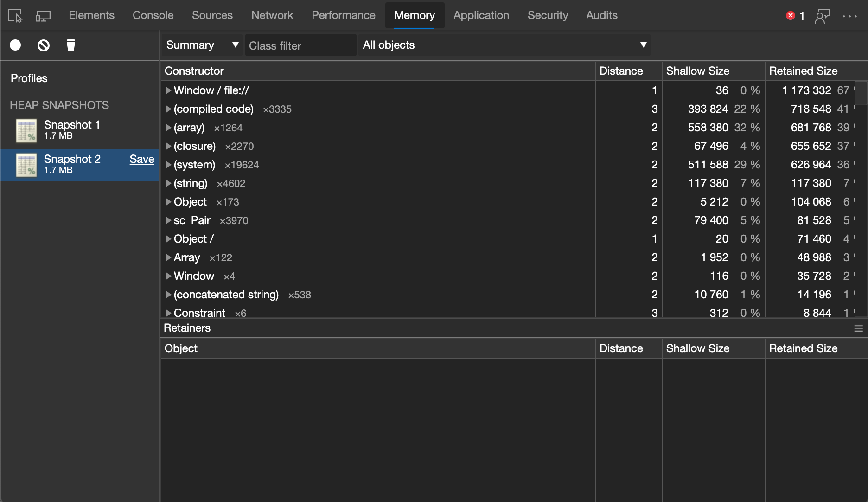The height and width of the screenshot is (502, 868).
Task: Toggle the device toolbar icon
Action: pos(43,16)
